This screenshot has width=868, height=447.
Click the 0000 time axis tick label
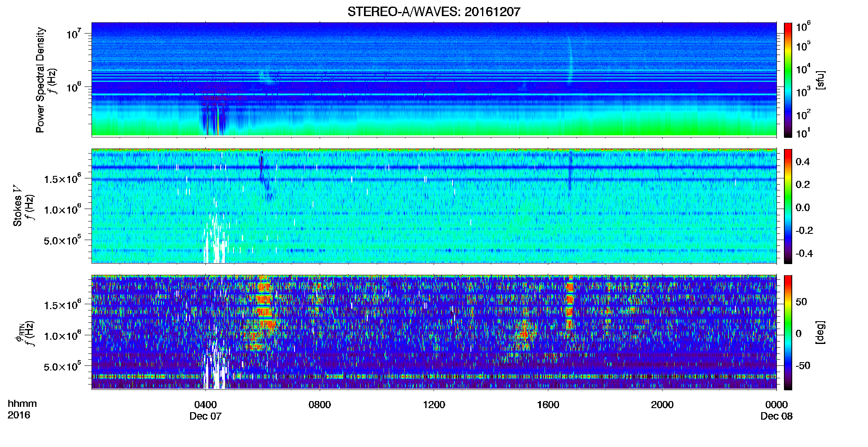(776, 404)
